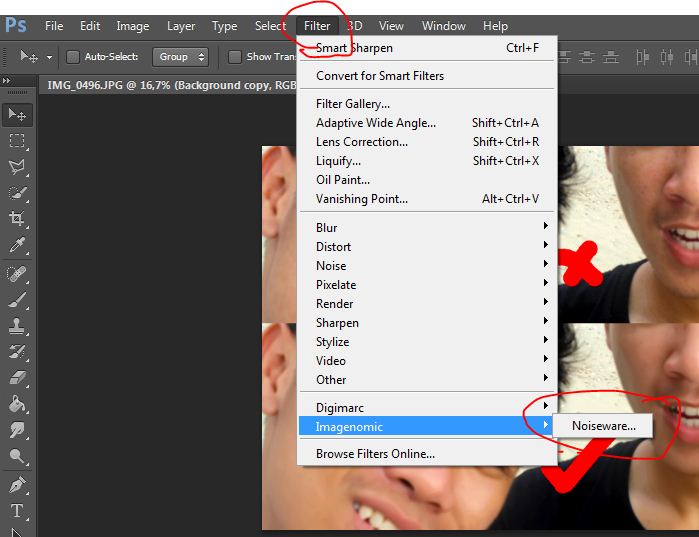Image resolution: width=699 pixels, height=537 pixels.
Task: Expand the toolbox using double-arrow icon
Action: 6,81
